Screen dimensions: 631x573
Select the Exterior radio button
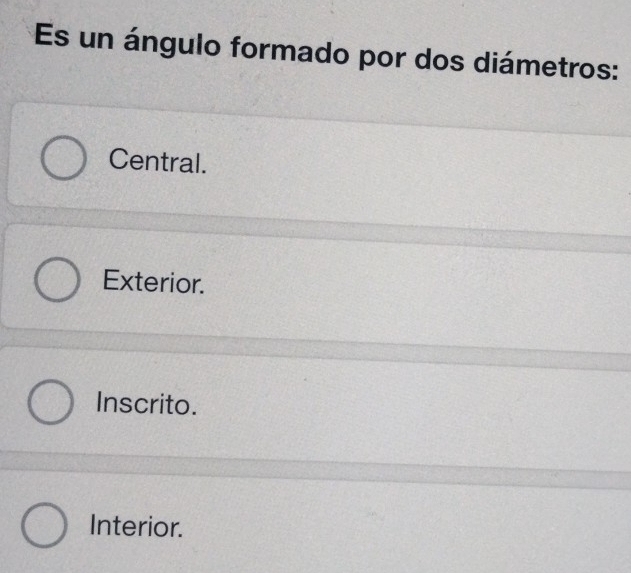(x=57, y=283)
